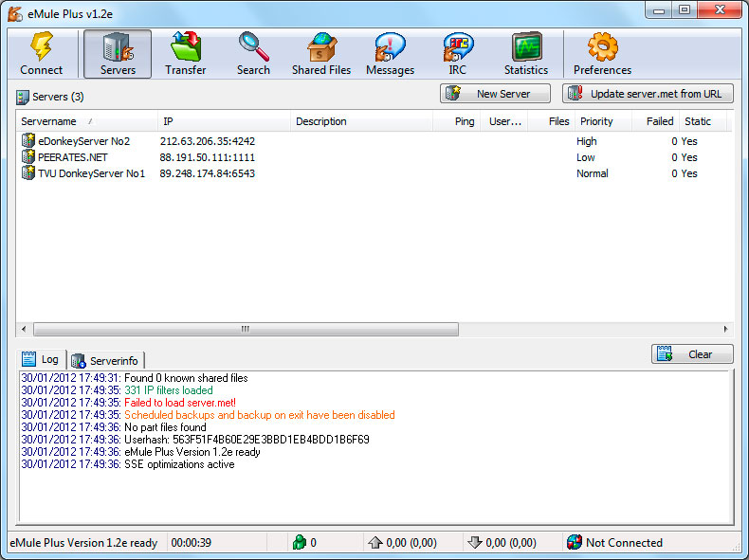749x560 pixels.
Task: Sort by the User... column header
Action: 503,121
